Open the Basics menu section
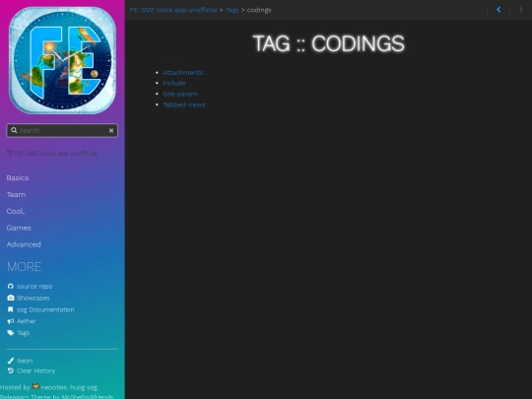The height and width of the screenshot is (399, 532). 18,177
